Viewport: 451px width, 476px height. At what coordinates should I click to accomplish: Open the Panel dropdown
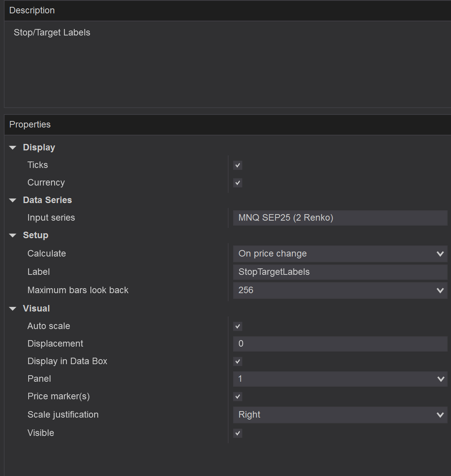[340, 379]
